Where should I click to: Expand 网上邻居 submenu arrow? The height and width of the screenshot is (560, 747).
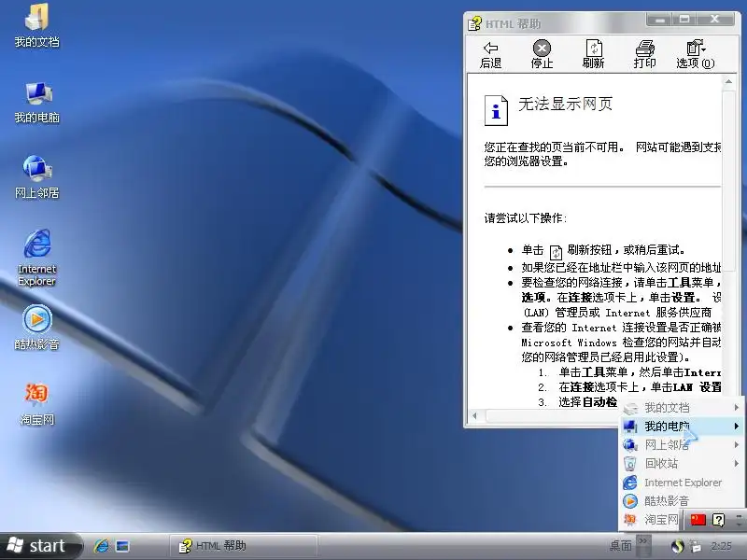tap(737, 445)
